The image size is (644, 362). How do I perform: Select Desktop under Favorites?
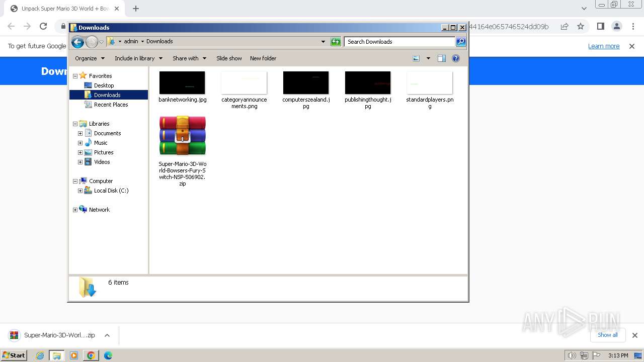(x=104, y=85)
